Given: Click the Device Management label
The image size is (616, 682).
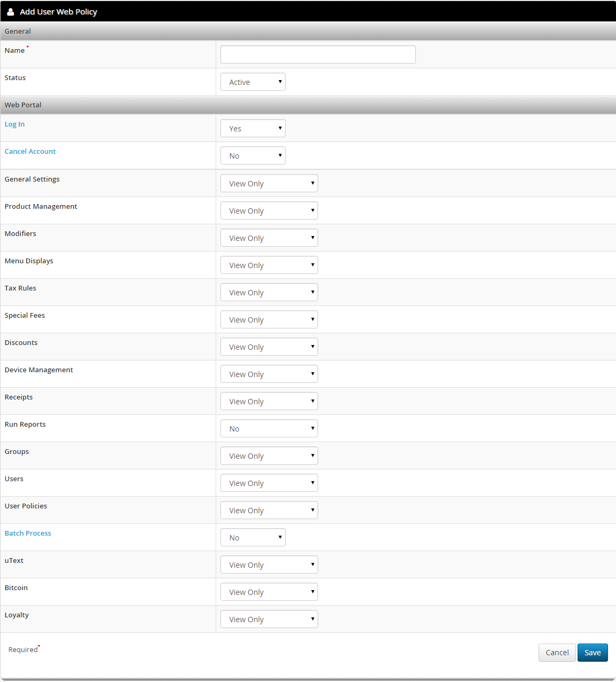Looking at the screenshot, I should 39,370.
